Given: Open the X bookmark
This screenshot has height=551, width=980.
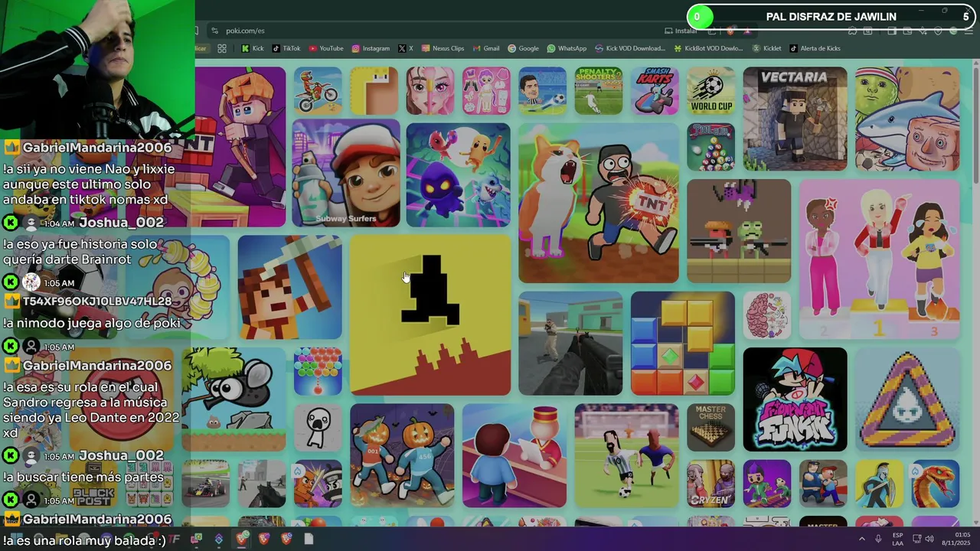Looking at the screenshot, I should 406,48.
